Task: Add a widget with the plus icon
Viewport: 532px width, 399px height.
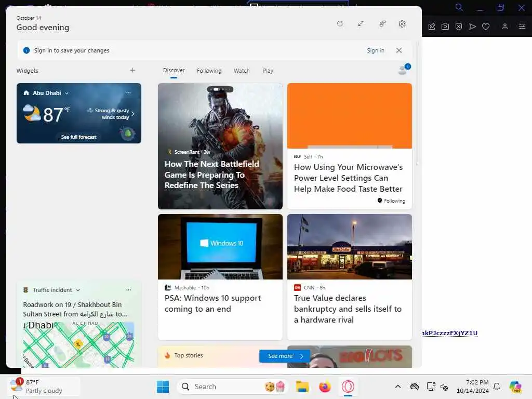Action: point(132,70)
